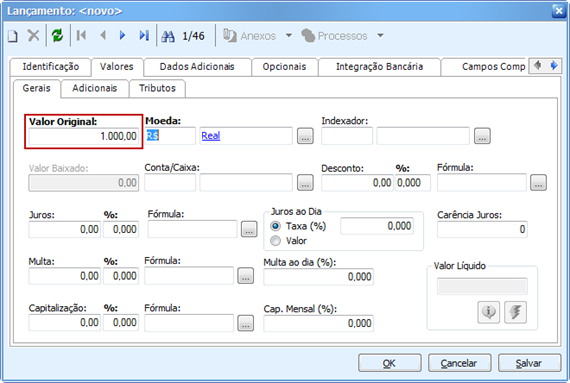Screen dimensions: 570x383
Task: Click the Capitalização value field
Action: (x=64, y=323)
